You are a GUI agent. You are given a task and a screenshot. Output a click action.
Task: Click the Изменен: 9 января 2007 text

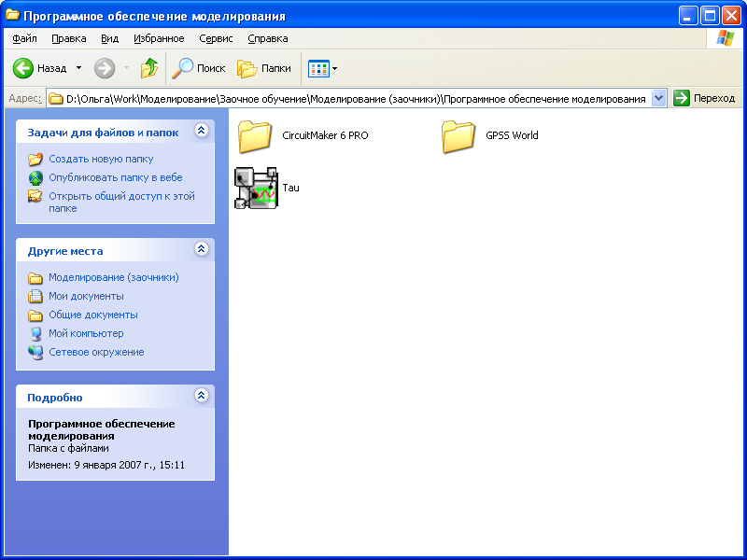[106, 465]
